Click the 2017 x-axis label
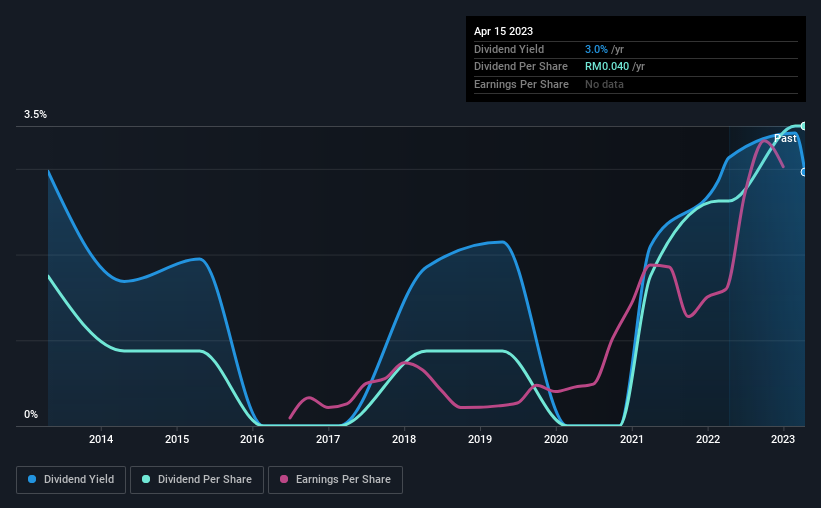This screenshot has height=508, width=821. point(328,439)
